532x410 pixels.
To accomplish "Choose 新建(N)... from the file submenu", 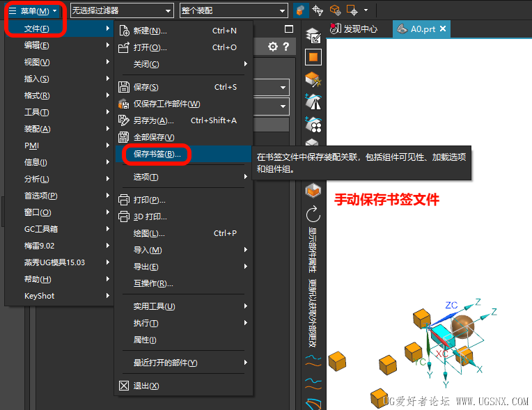I will tap(183, 31).
